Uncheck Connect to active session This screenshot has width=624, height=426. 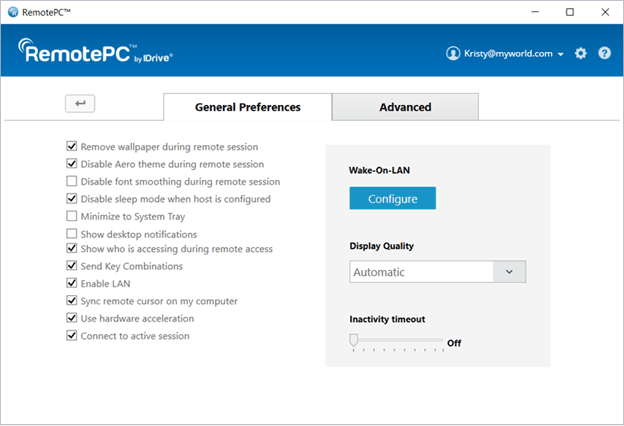pyautogui.click(x=72, y=336)
